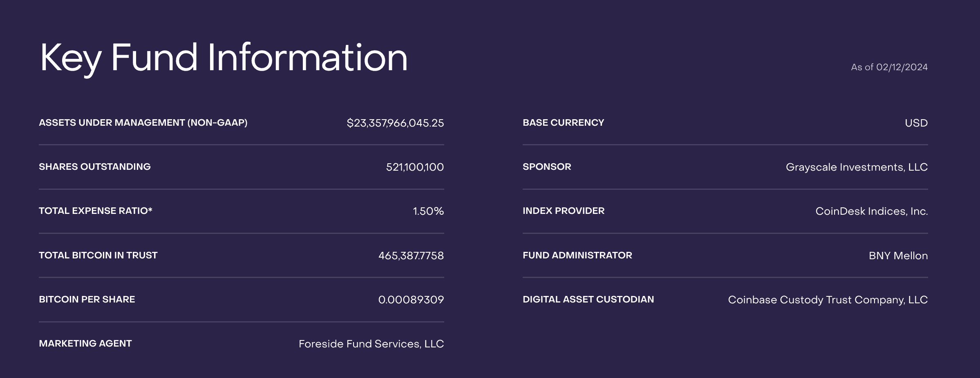Select the 465,387.7758 bitcoin value

(x=411, y=256)
